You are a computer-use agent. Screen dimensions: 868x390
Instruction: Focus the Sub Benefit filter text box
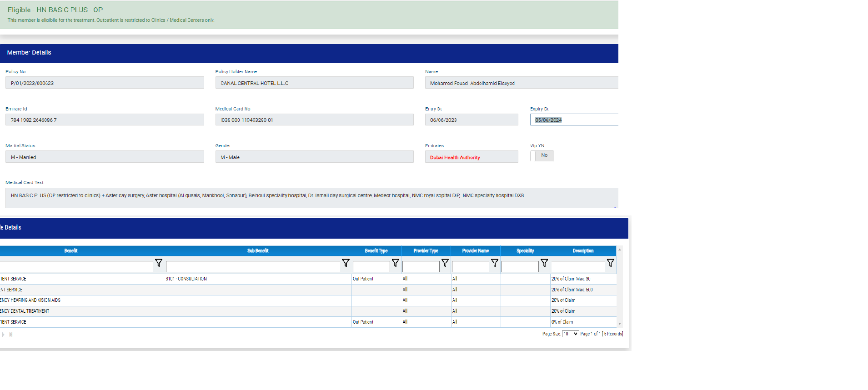click(253, 267)
